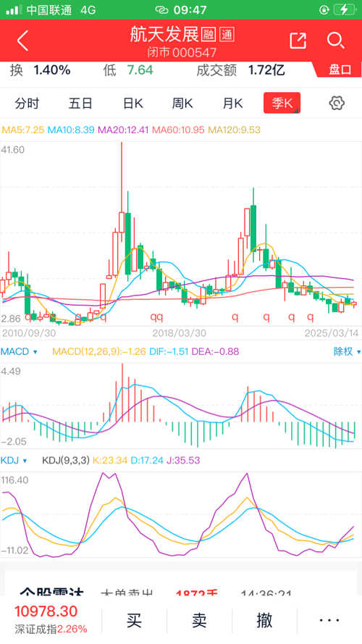Tap the MA120:9.53 label
Image resolution: width=362 pixels, height=644 pixels.
[235, 130]
